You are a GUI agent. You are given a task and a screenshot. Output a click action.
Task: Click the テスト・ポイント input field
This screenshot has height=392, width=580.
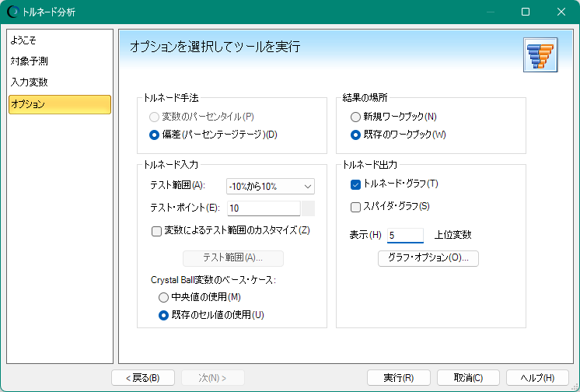pyautogui.click(x=263, y=208)
